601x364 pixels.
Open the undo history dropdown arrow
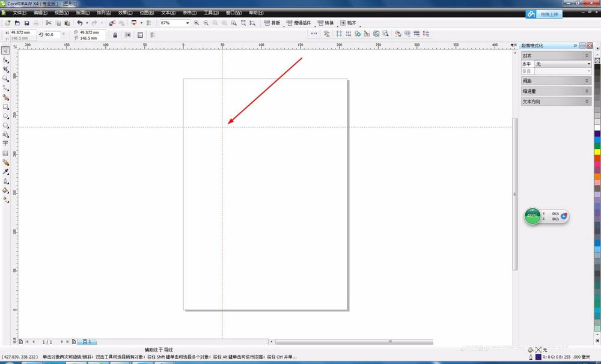87,23
